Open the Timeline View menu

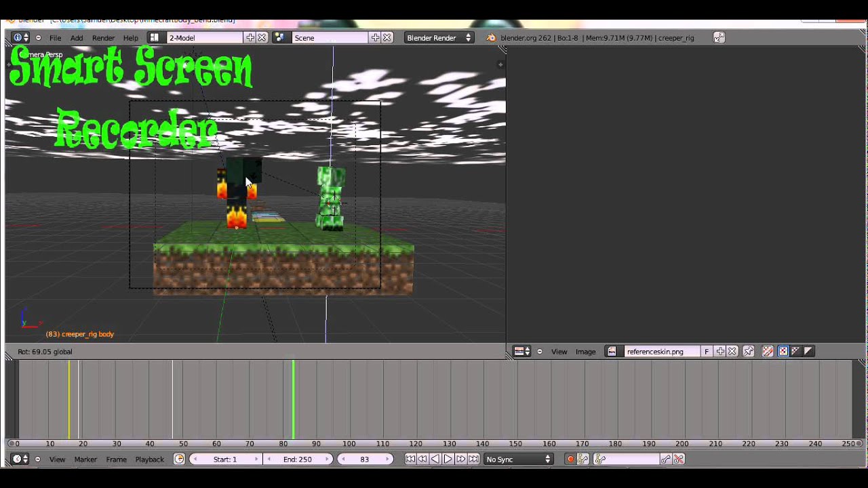(57, 459)
